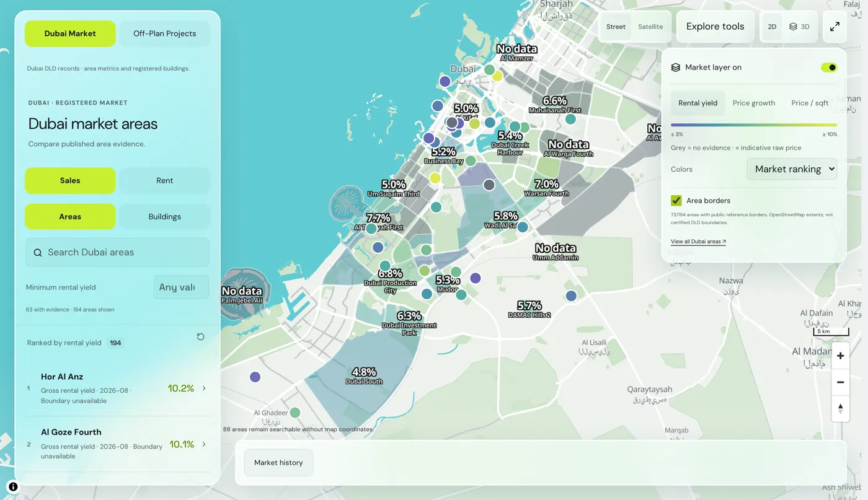Click the Business Bay 5.2% label

tap(444, 155)
